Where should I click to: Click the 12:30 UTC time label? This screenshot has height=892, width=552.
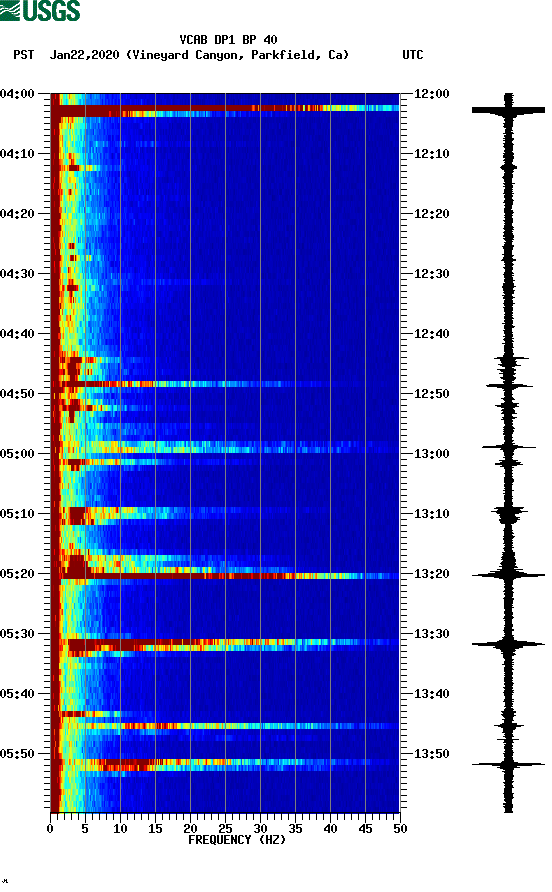(x=431, y=274)
